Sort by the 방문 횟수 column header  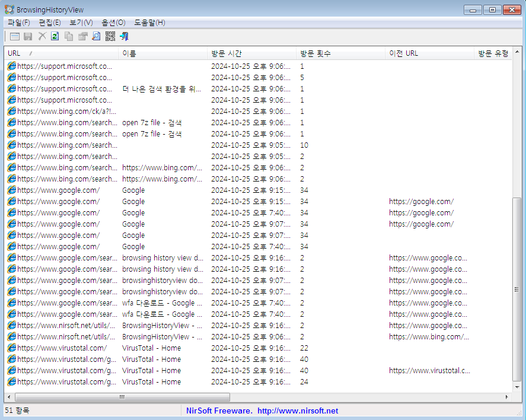pos(340,53)
